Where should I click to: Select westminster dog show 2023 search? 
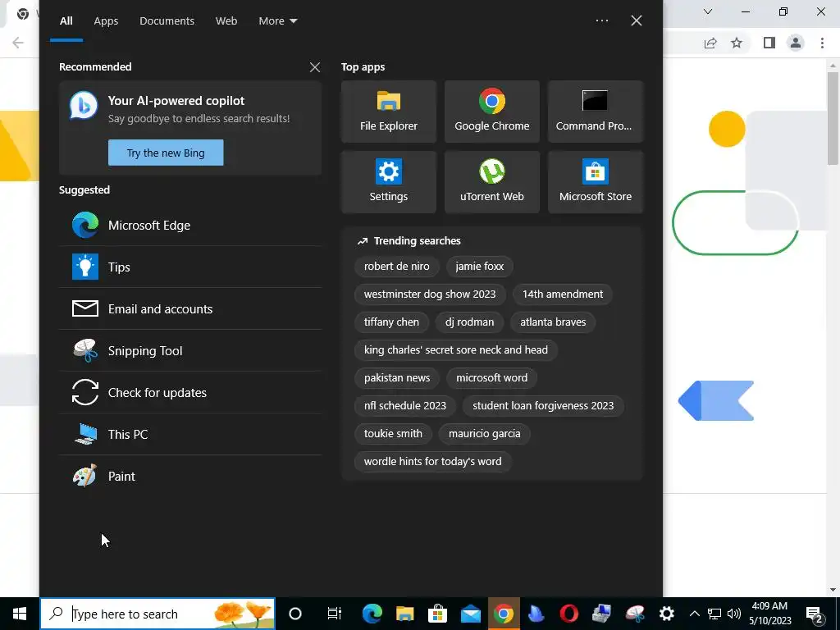click(430, 294)
